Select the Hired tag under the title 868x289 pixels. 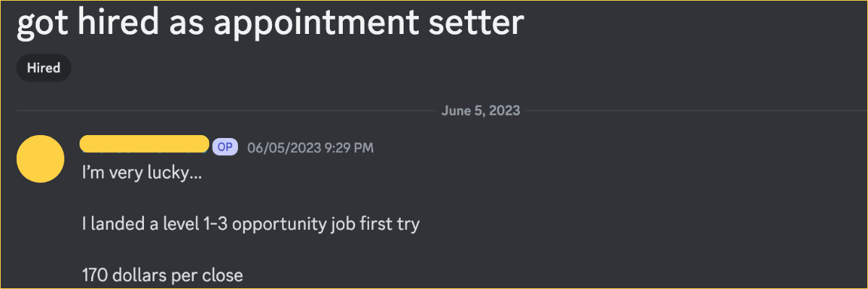pyautogui.click(x=43, y=69)
